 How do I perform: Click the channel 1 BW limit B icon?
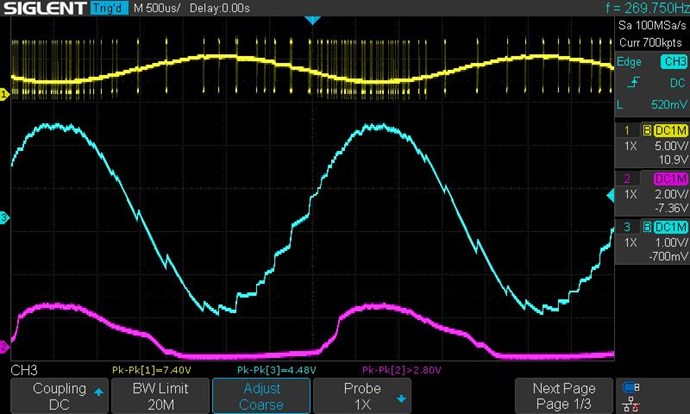(647, 130)
